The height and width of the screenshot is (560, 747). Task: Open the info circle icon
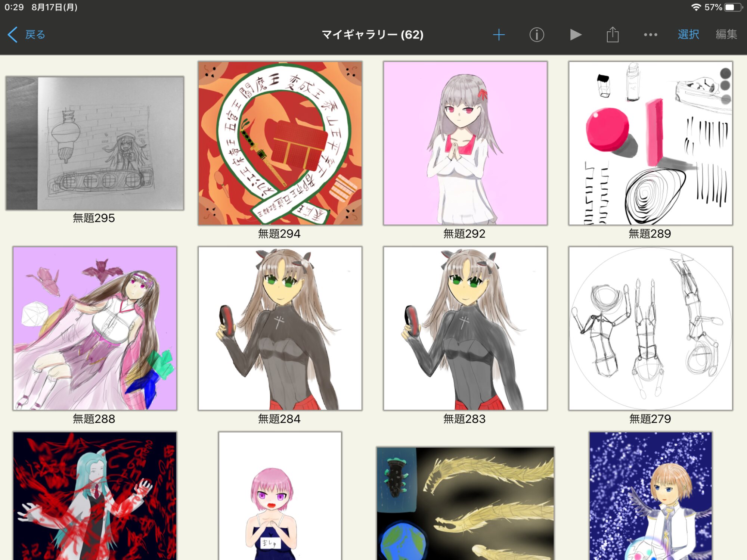537,35
